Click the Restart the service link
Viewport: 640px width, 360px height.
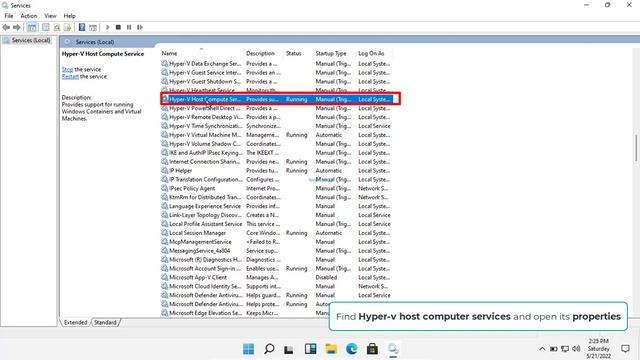(70, 76)
